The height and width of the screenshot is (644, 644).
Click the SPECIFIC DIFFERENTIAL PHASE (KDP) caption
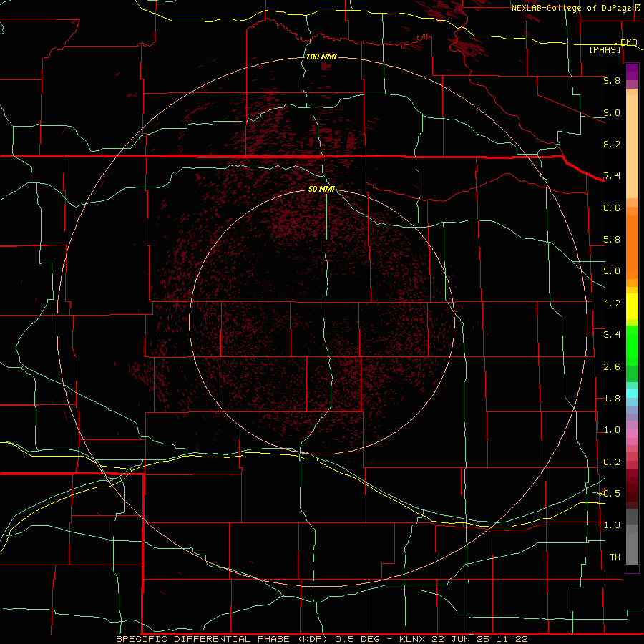pyautogui.click(x=223, y=639)
